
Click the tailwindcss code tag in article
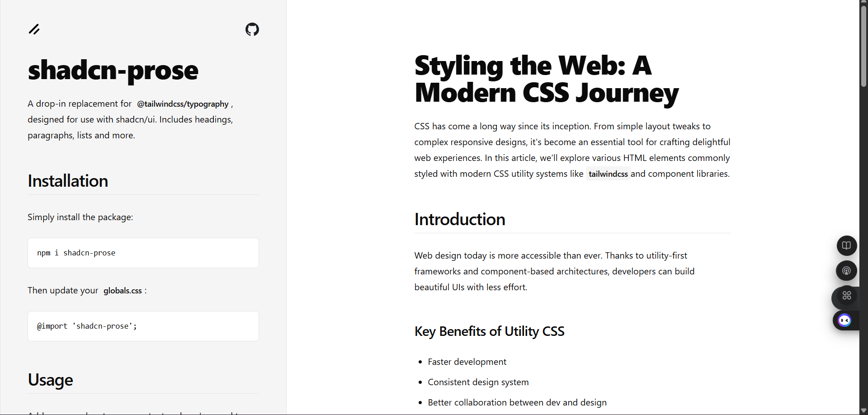point(608,174)
